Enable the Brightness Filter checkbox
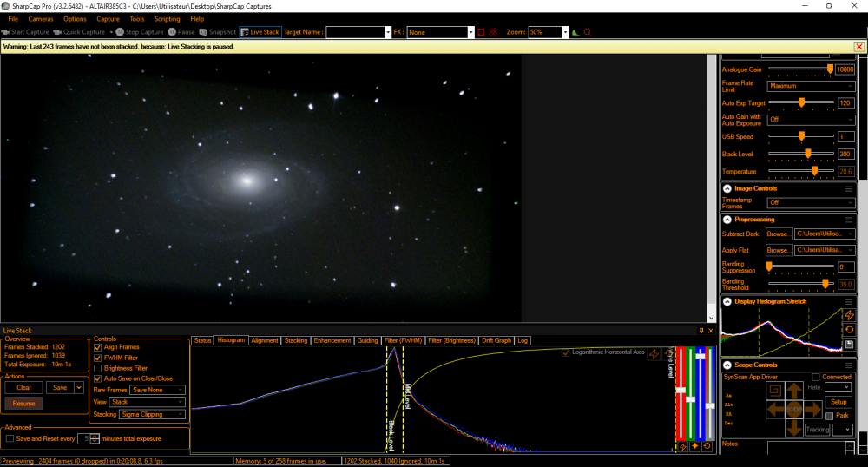 [98, 369]
